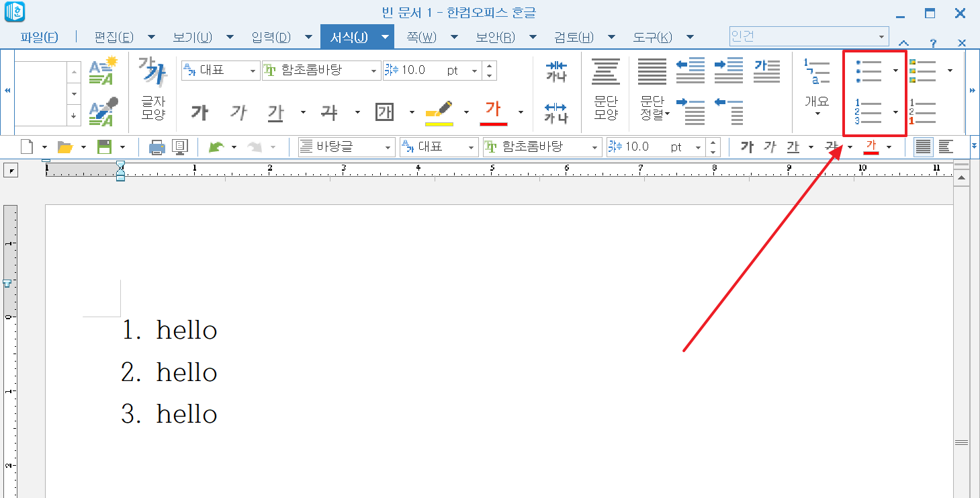Toggle italic 가 in the ribbon
The width and height of the screenshot is (980, 498).
(x=238, y=112)
